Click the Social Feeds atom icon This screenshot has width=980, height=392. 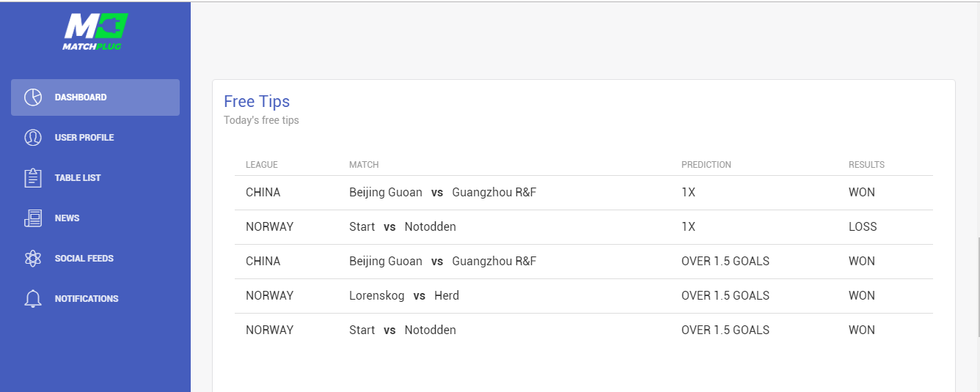click(33, 259)
